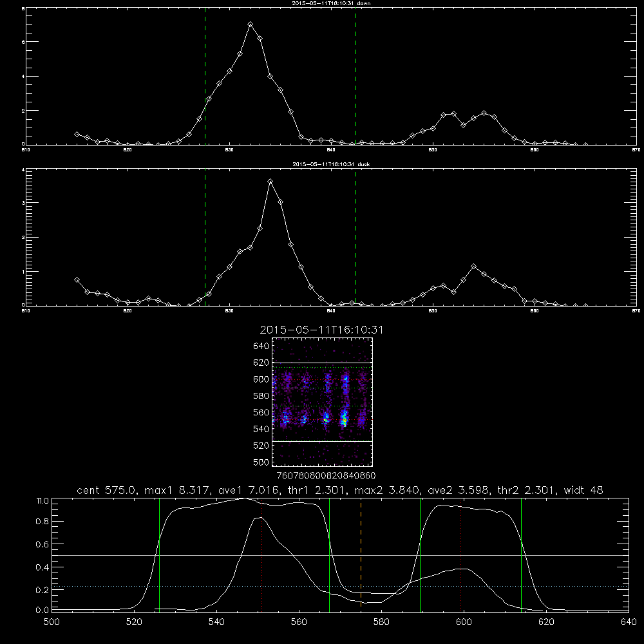Screen dimensions: 644x644
Task: Click the large timestamp title above the spectrogram
Action: click(321, 330)
